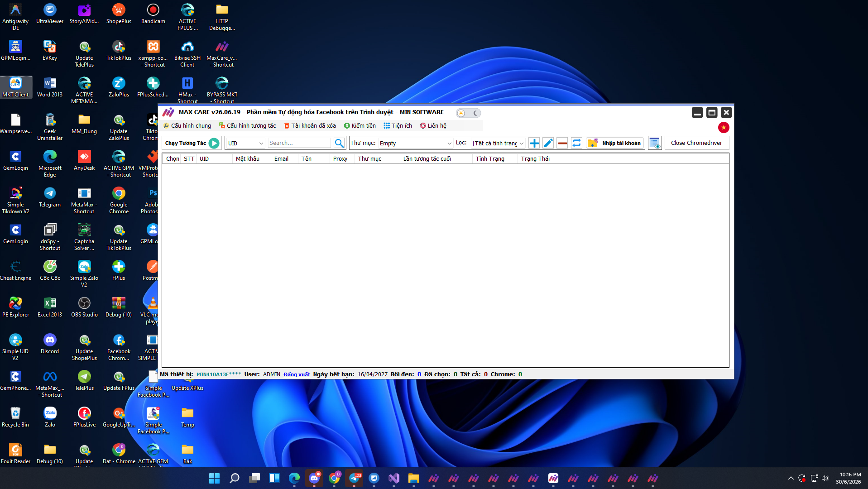The width and height of the screenshot is (868, 489).
Task: Open Cốc Cốc browser desktop icon
Action: pos(50,270)
